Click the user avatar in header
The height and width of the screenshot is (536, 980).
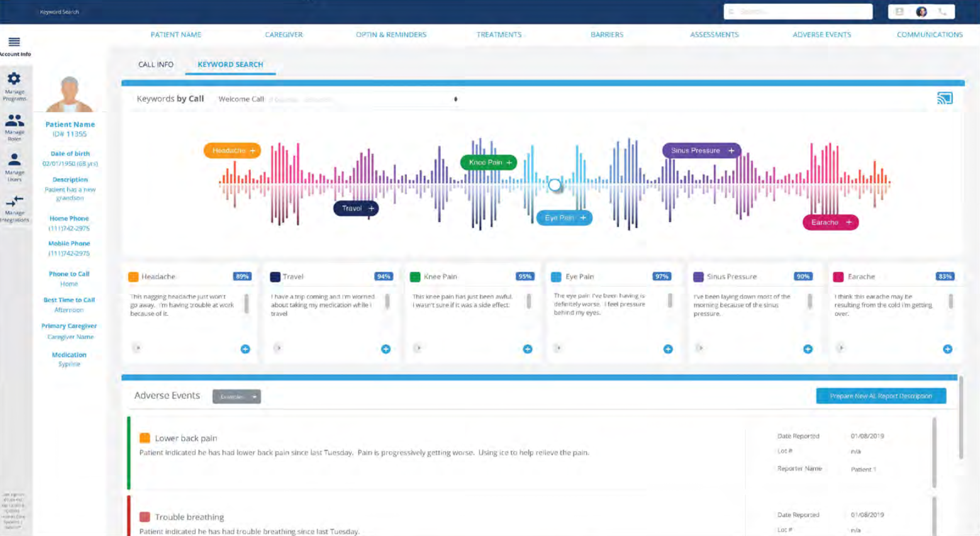pyautogui.click(x=922, y=11)
